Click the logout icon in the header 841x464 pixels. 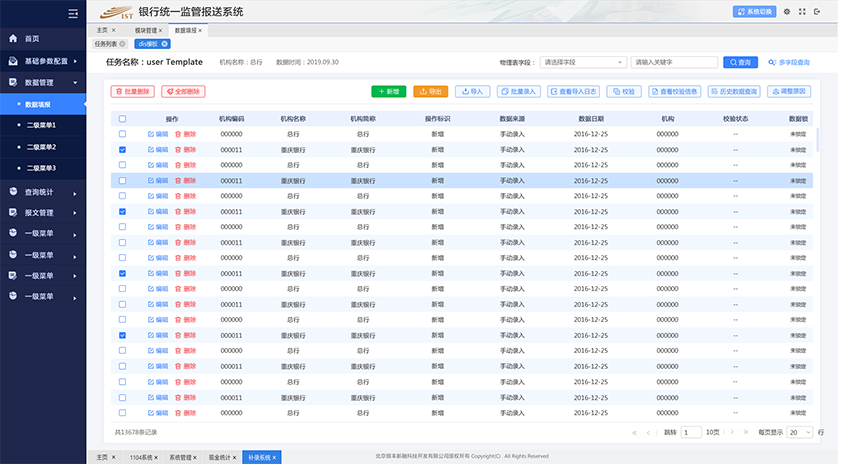click(817, 12)
